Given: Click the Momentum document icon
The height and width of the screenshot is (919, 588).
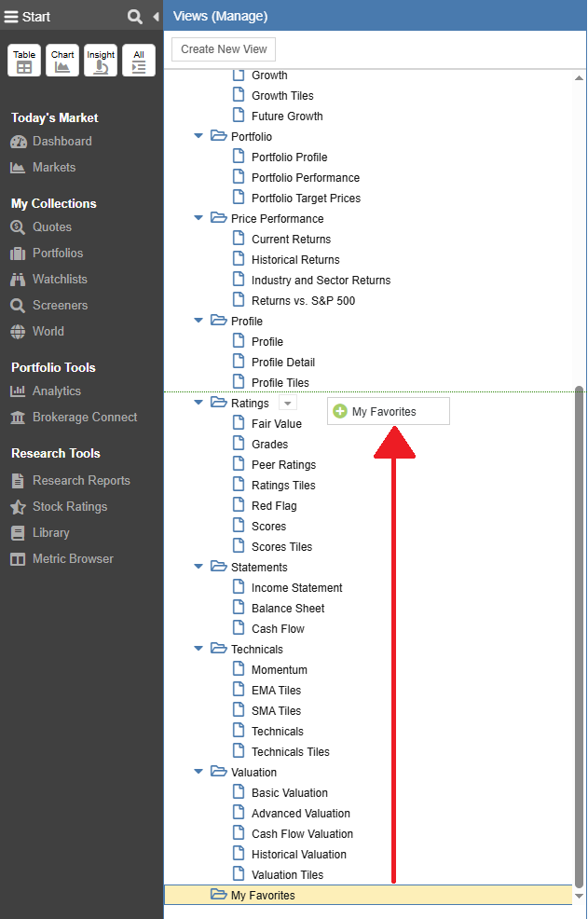Looking at the screenshot, I should click(x=239, y=668).
